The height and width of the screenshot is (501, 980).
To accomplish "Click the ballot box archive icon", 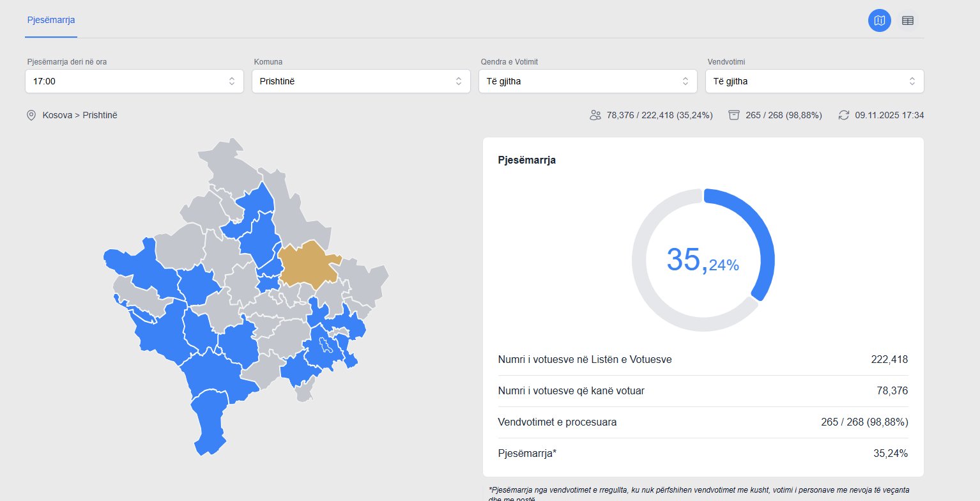I will (x=734, y=115).
